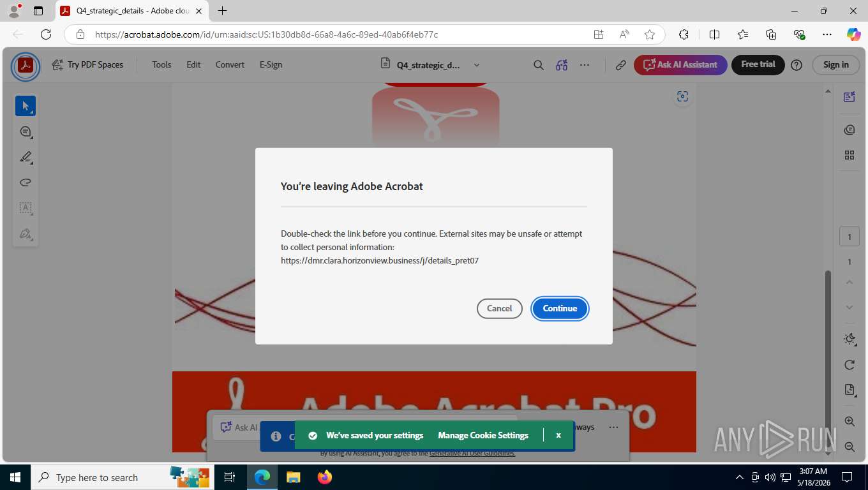Choose the add comment tool
The width and height of the screenshot is (868, 490).
(x=26, y=131)
